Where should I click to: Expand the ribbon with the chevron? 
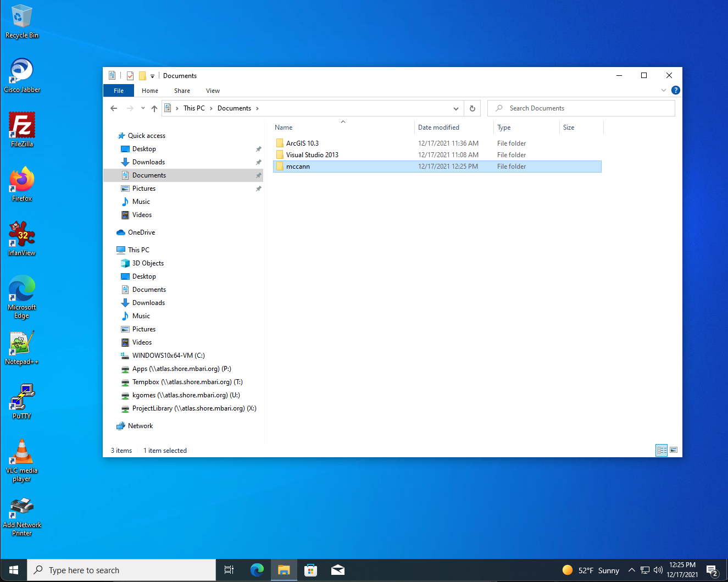tap(664, 90)
